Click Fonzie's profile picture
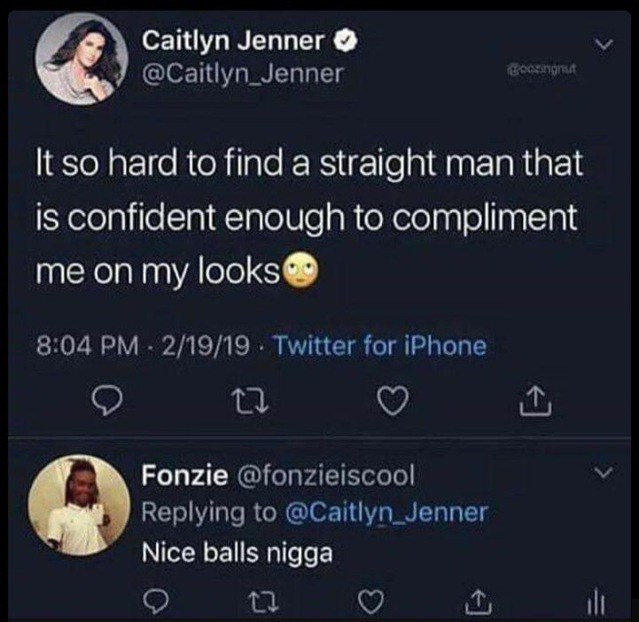Viewport: 639px width, 622px height. click(x=75, y=504)
